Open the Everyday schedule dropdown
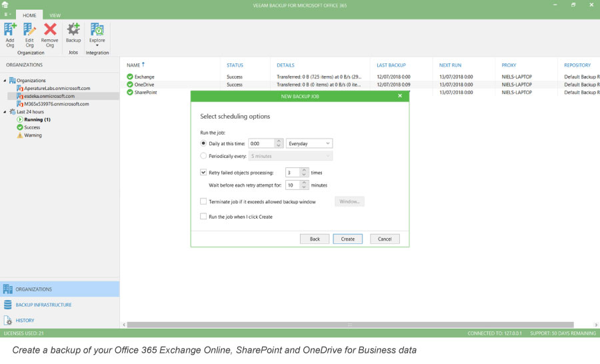The image size is (600, 364). coord(309,143)
